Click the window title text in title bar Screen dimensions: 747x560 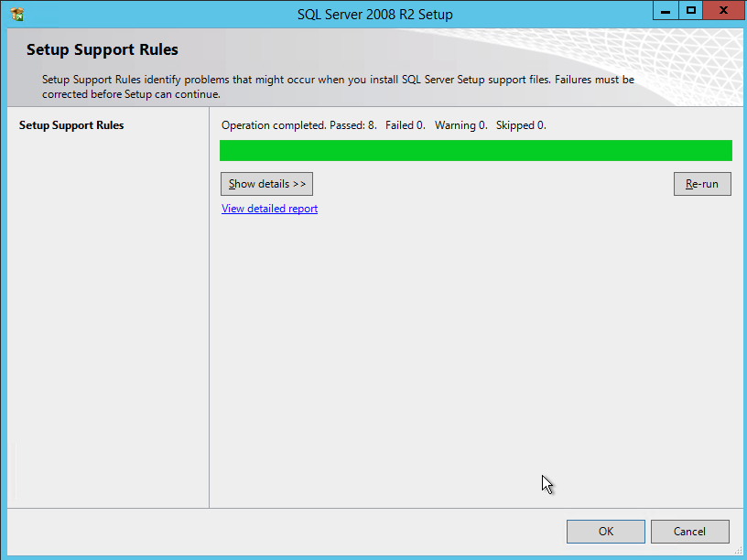pyautogui.click(x=374, y=15)
